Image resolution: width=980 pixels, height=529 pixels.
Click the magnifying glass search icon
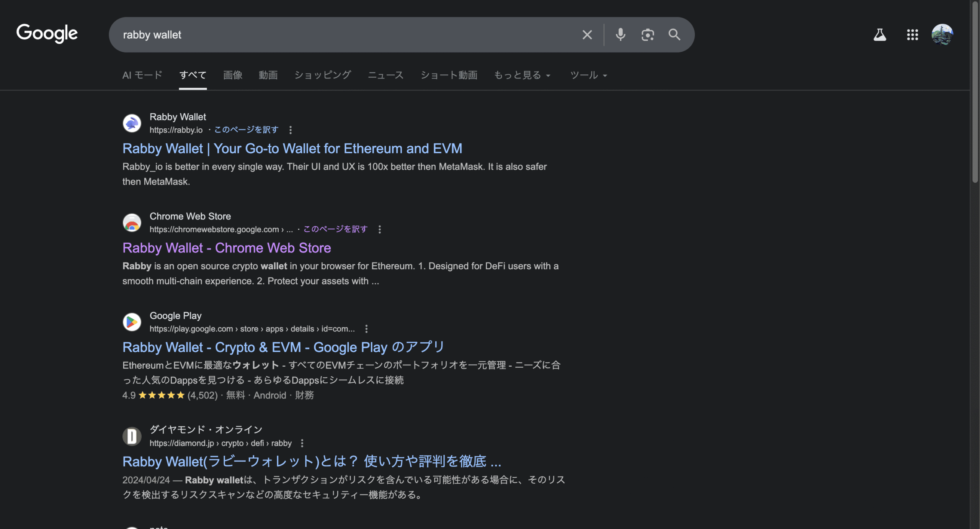tap(674, 35)
